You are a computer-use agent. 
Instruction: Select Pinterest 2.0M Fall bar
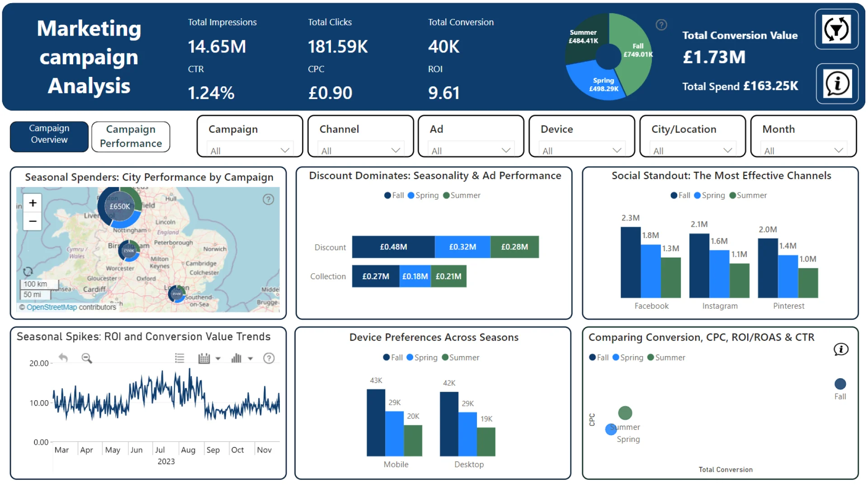[768, 268]
